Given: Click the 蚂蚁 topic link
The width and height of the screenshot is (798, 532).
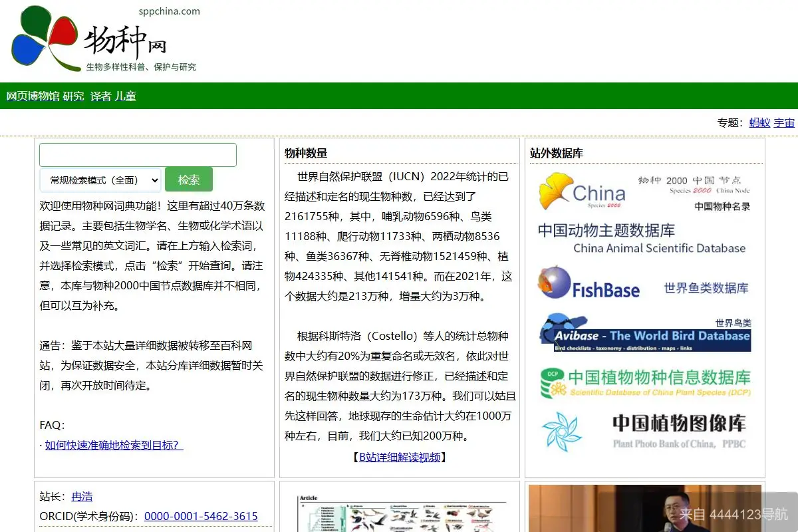Looking at the screenshot, I should pyautogui.click(x=759, y=122).
